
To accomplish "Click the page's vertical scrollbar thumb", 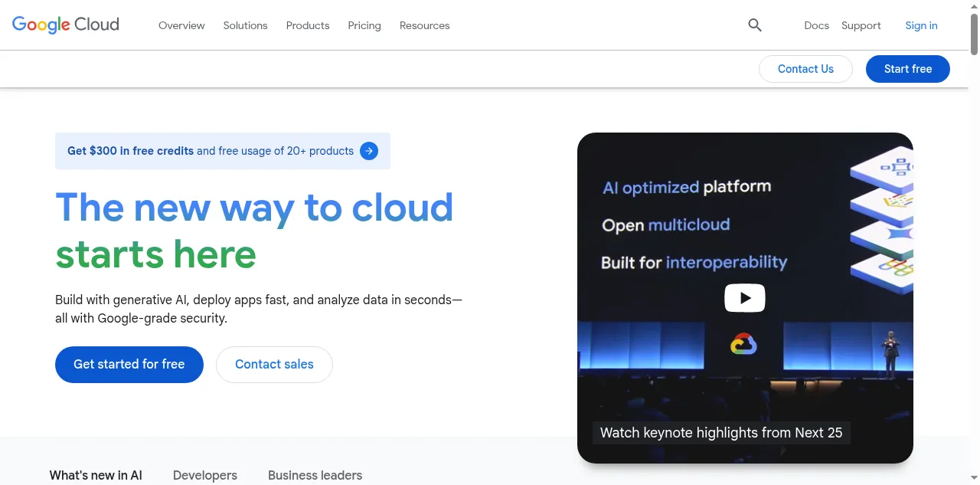I will point(974,33).
